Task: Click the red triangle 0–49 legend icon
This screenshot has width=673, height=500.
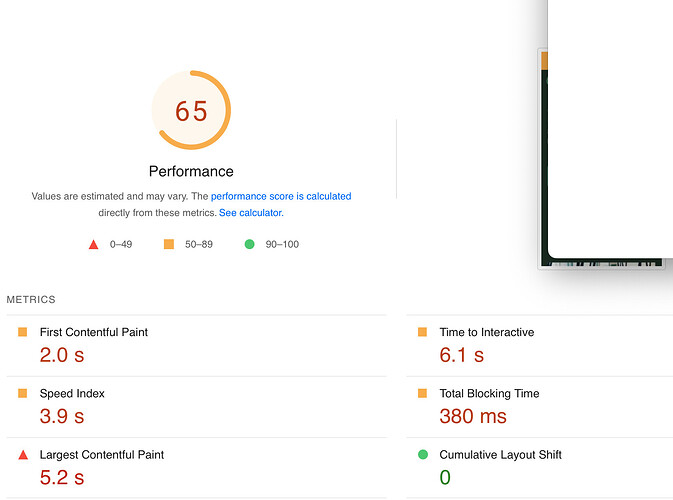Action: (94, 245)
